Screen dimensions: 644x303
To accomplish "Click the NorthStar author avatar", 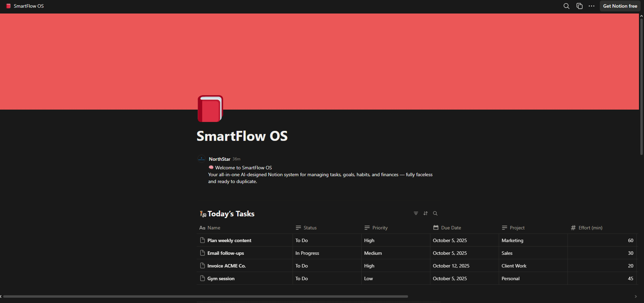I will tap(202, 159).
